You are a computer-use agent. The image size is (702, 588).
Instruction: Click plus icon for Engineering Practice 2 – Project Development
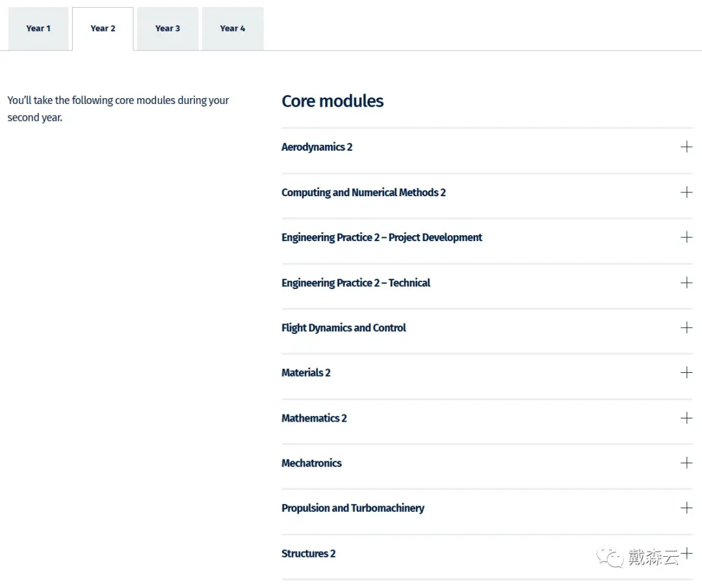(x=686, y=237)
